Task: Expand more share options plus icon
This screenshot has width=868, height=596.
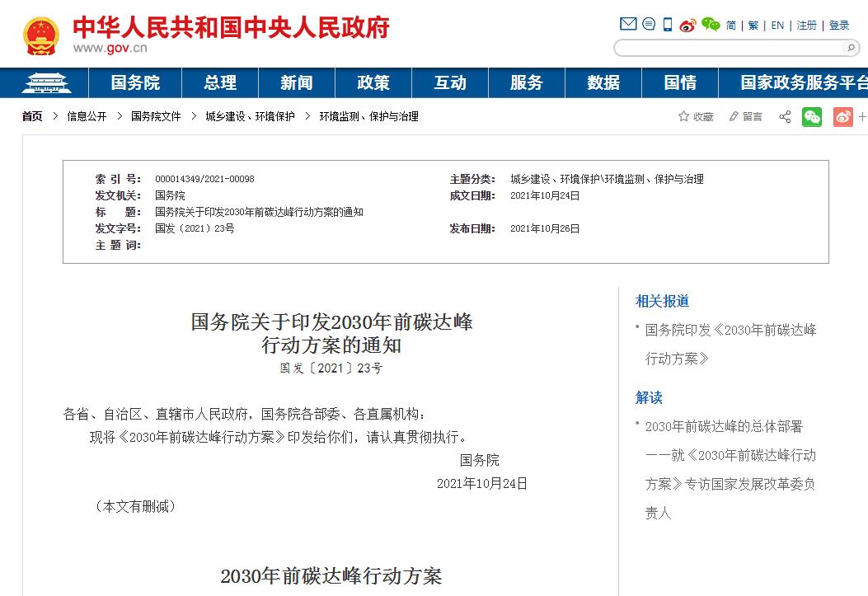Action: (862, 117)
